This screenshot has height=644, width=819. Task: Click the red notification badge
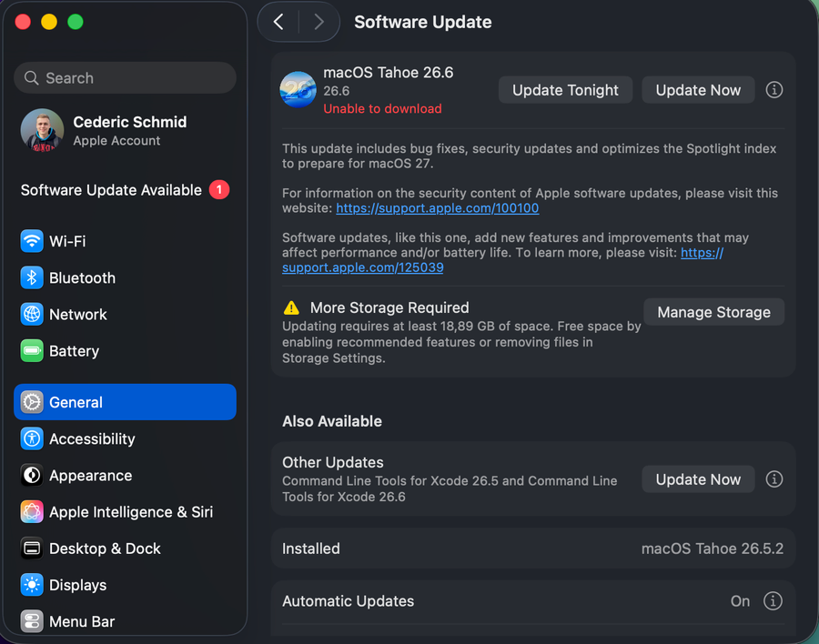(219, 189)
